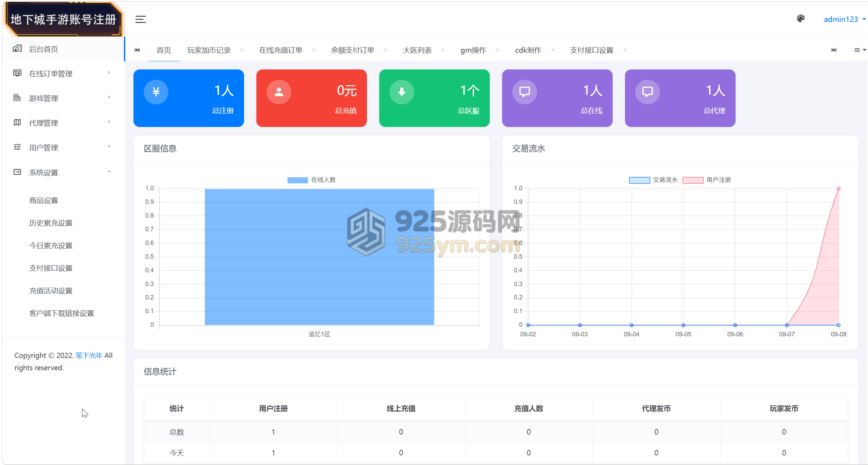
Task: Open 商品设置 submenu item
Action: tap(43, 201)
